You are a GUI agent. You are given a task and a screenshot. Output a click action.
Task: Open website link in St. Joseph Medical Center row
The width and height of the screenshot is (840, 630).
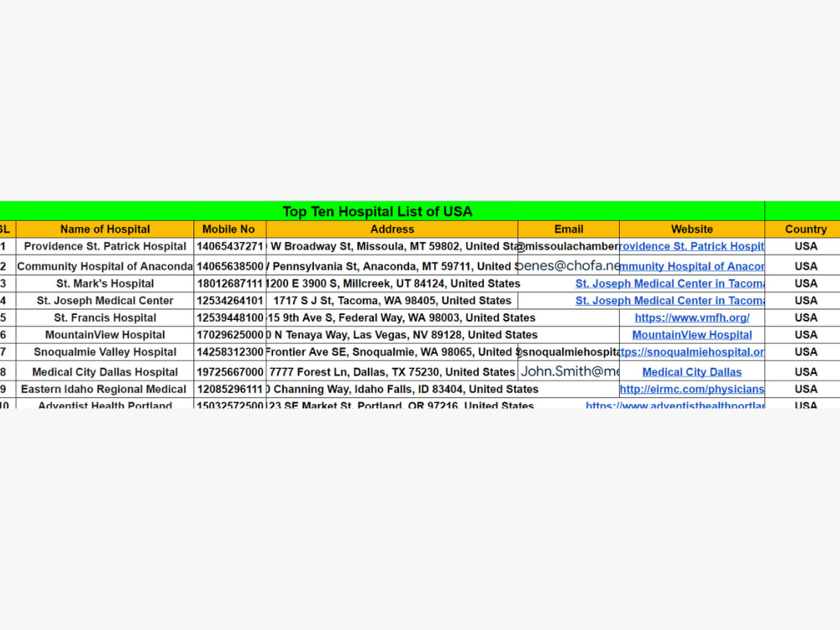click(669, 301)
